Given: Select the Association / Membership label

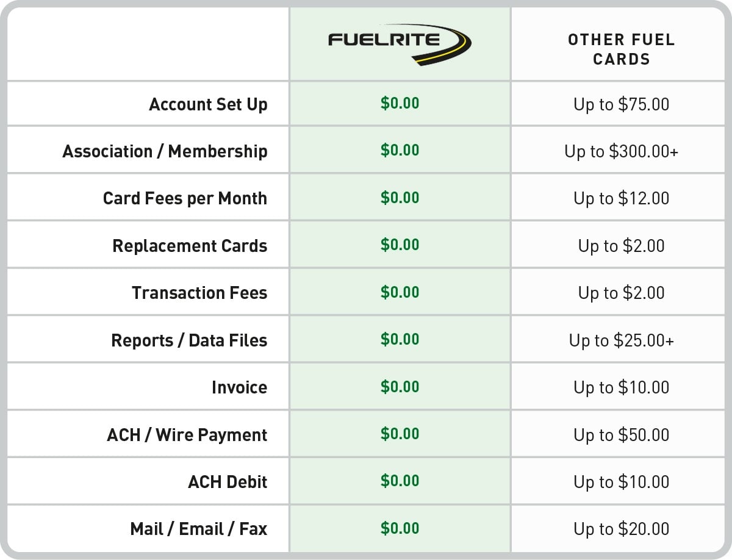Looking at the screenshot, I should (x=165, y=151).
